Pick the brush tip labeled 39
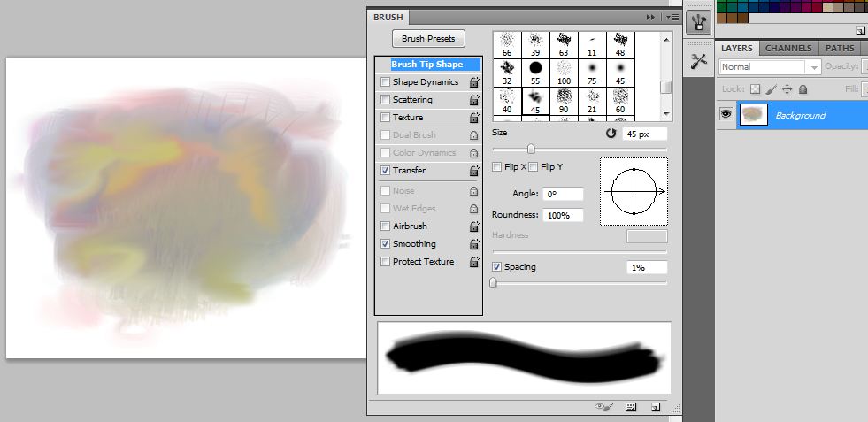 tap(535, 45)
